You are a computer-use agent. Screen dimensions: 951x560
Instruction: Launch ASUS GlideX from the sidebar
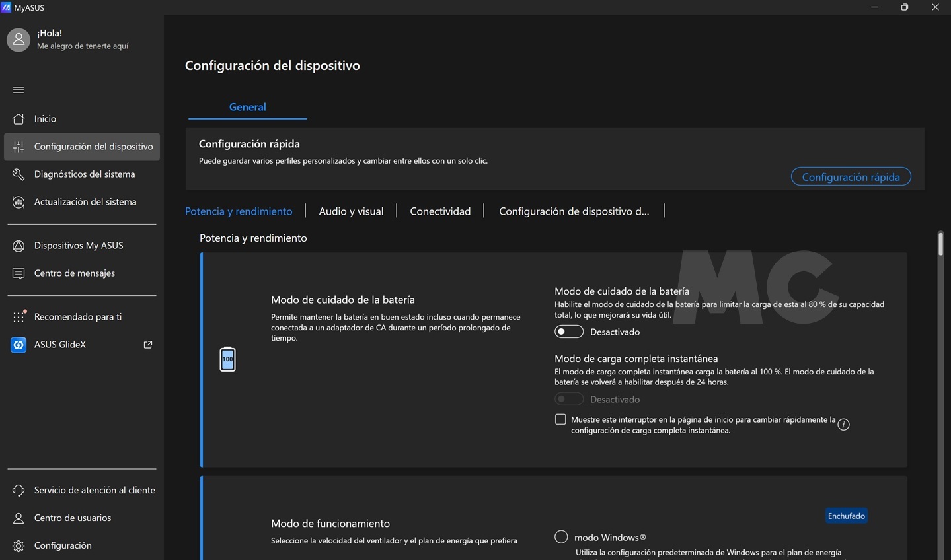tap(82, 345)
